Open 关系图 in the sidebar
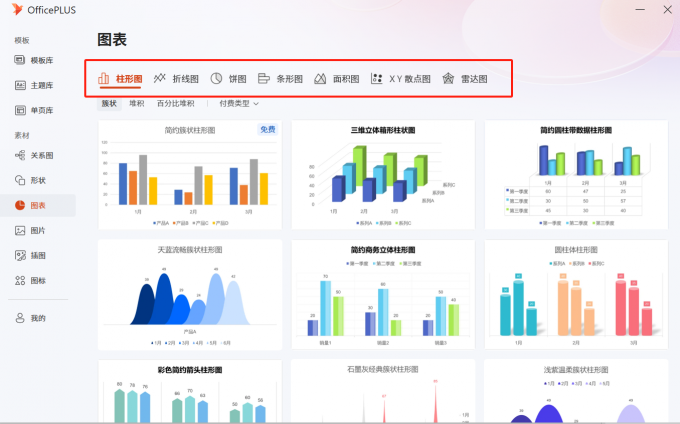680x424 pixels. [x=34, y=155]
